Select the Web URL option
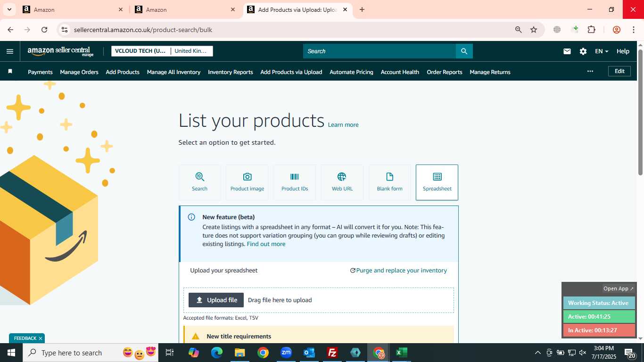Image resolution: width=644 pixels, height=362 pixels. (342, 182)
